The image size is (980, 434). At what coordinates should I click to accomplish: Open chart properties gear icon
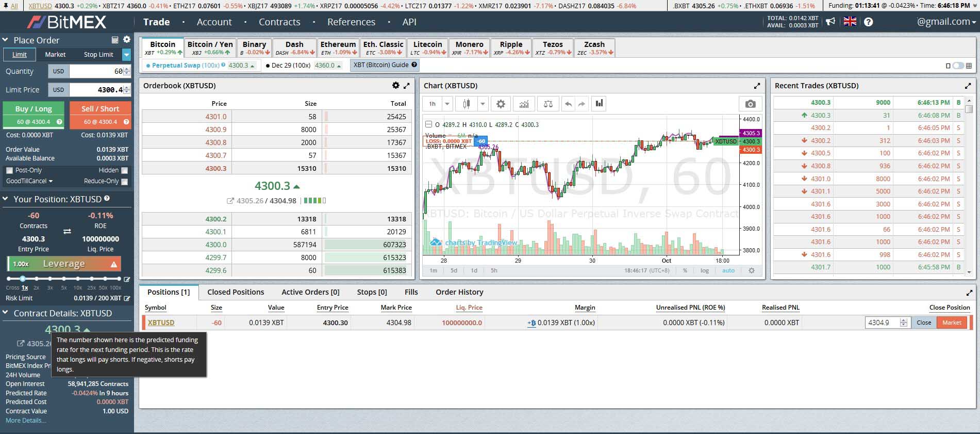[501, 104]
